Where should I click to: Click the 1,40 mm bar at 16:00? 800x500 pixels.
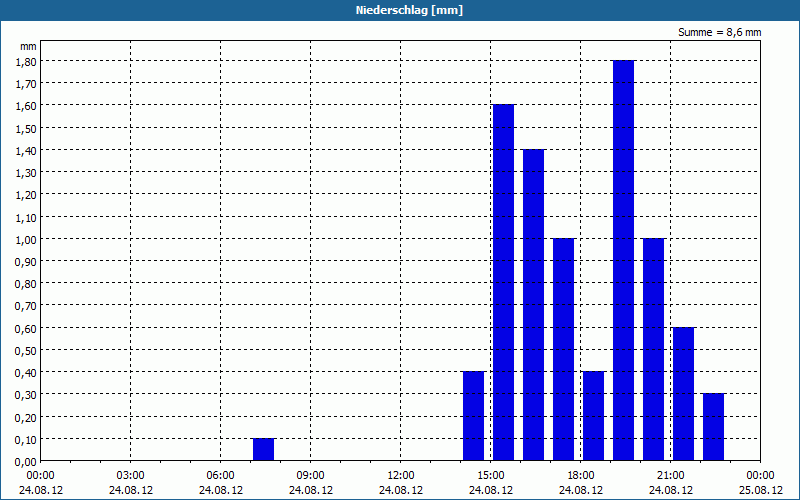point(534,305)
